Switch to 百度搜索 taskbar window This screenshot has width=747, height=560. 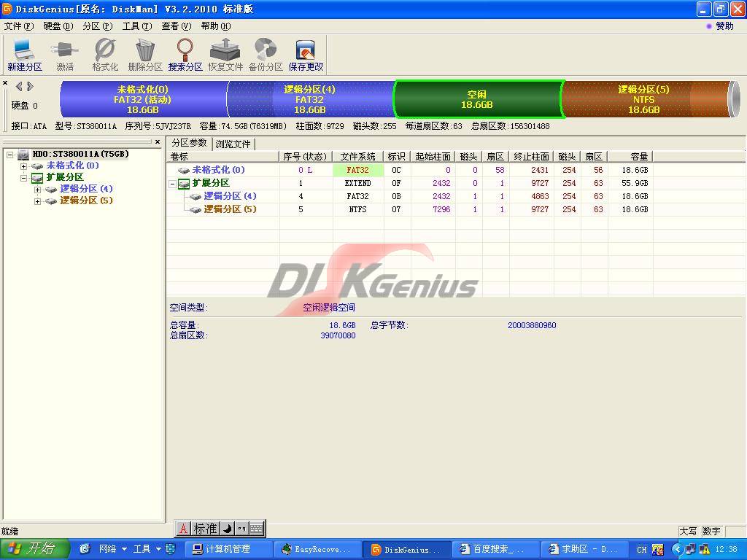[495, 549]
